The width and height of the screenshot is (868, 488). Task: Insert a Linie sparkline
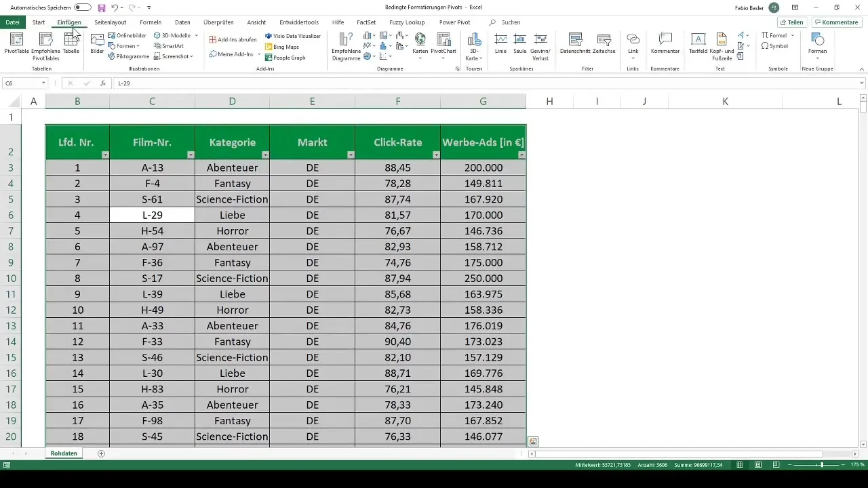click(500, 43)
